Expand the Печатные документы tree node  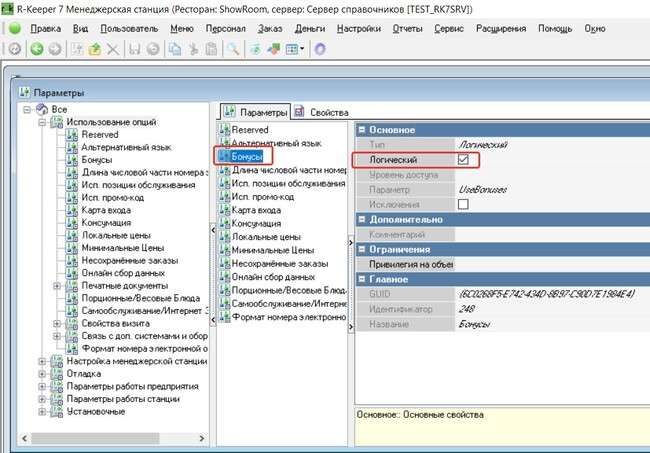pos(55,285)
